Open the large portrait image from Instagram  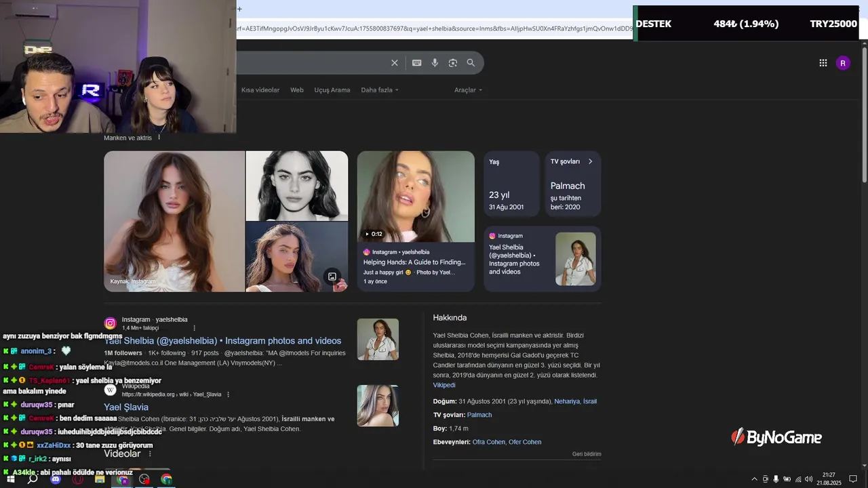click(174, 222)
